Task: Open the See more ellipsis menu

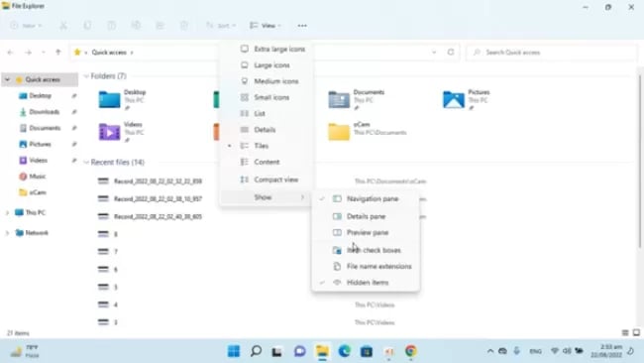Action: [x=302, y=26]
